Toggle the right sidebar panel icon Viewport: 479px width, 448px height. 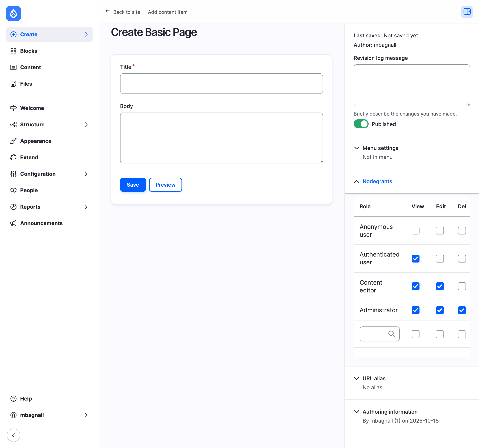[x=467, y=12]
